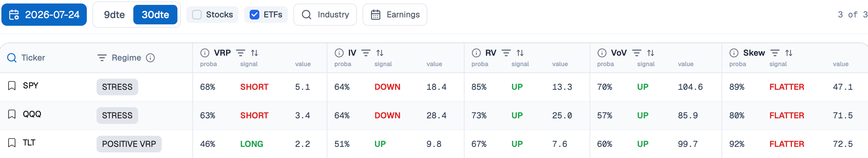Open the Regime info icon
The image size is (868, 158).
(150, 58)
